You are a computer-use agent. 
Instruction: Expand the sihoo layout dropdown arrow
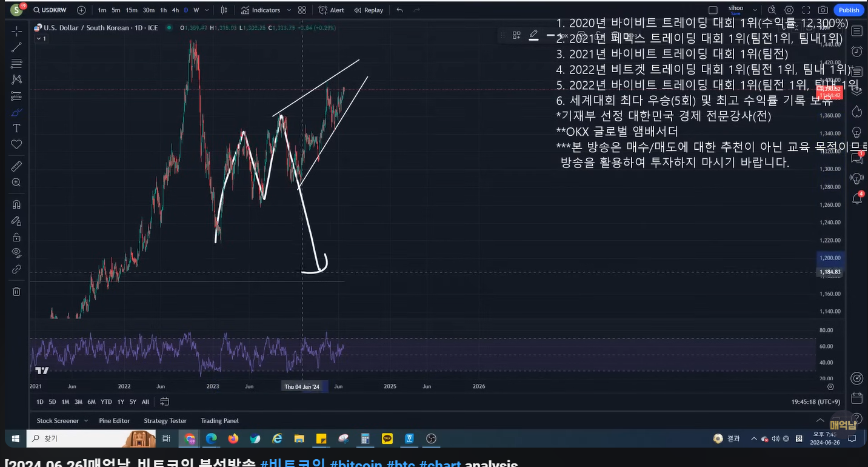pyautogui.click(x=755, y=10)
